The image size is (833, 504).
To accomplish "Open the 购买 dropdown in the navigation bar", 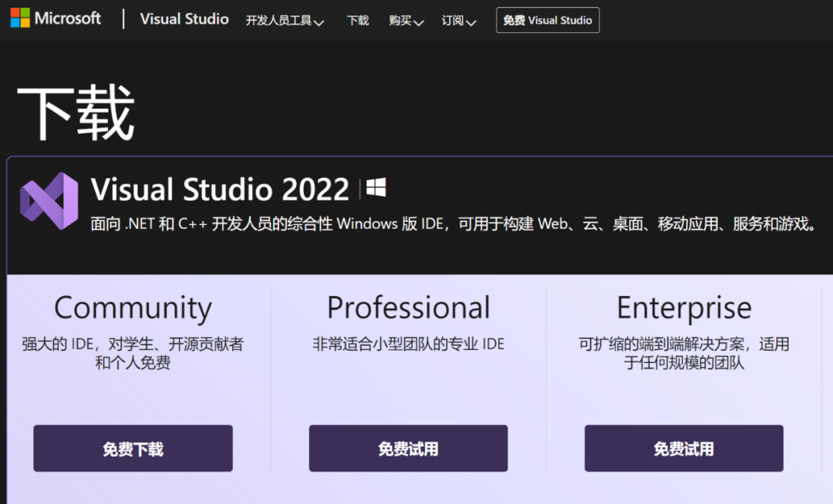I will click(406, 21).
